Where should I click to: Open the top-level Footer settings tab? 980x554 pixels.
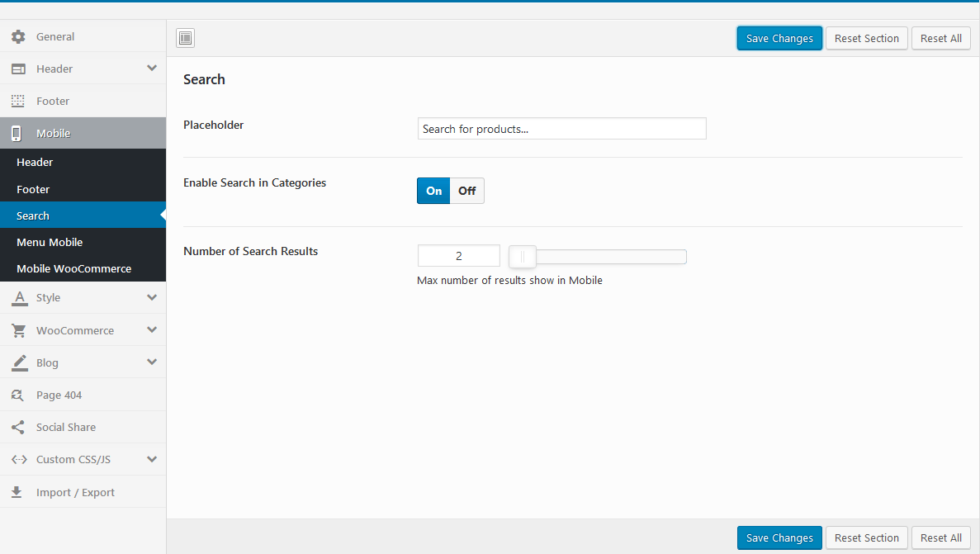[83, 101]
